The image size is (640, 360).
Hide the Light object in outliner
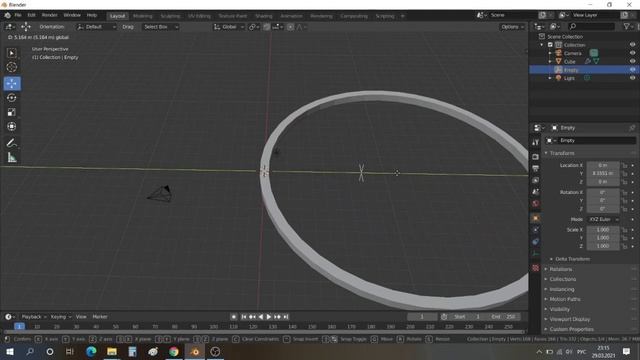point(632,78)
